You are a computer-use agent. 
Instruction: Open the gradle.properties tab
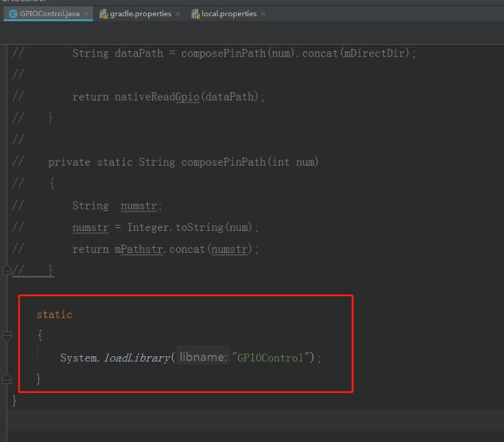140,14
